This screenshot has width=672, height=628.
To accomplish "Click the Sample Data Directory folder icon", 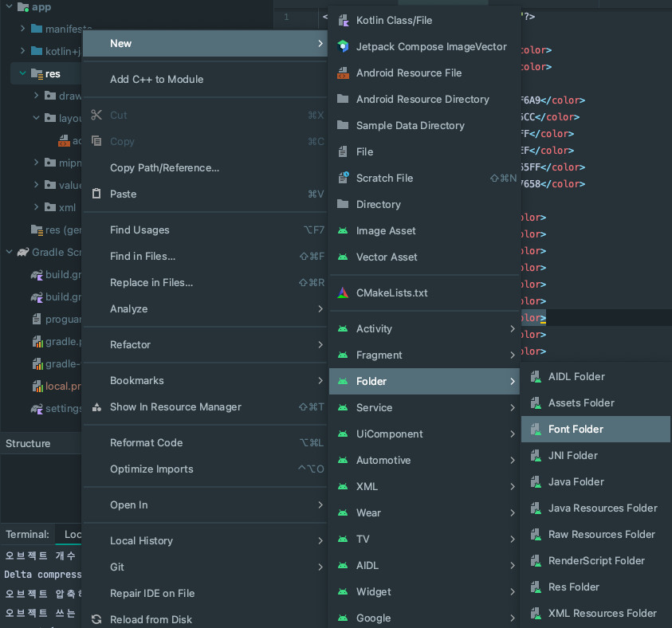I will tap(343, 125).
